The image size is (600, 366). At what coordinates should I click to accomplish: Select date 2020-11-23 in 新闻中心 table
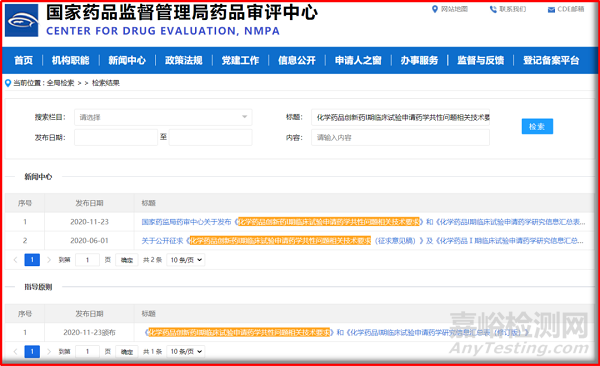coord(90,222)
